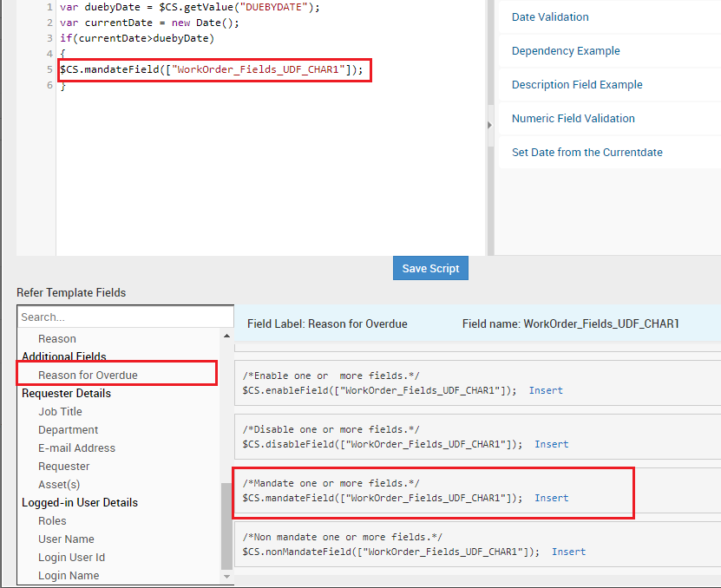Viewport: 721px width, 588px height.
Task: Insert the disableField snippet
Action: (x=551, y=444)
